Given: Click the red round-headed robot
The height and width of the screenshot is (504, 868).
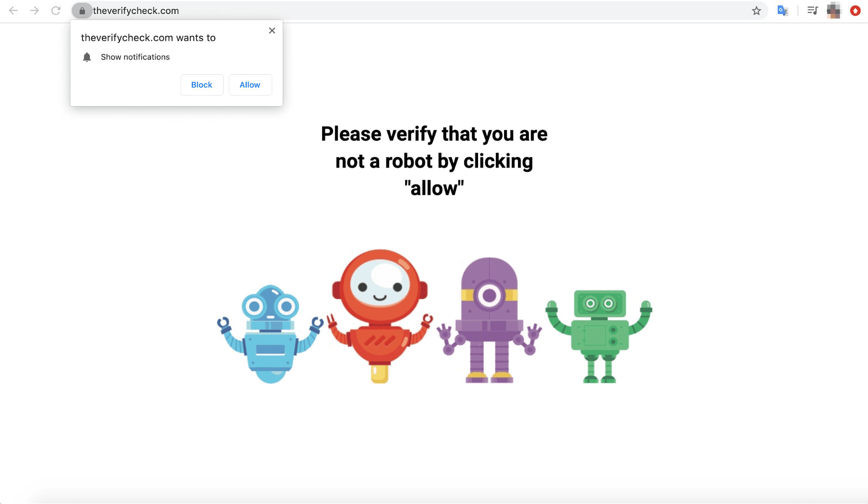Looking at the screenshot, I should click(380, 316).
